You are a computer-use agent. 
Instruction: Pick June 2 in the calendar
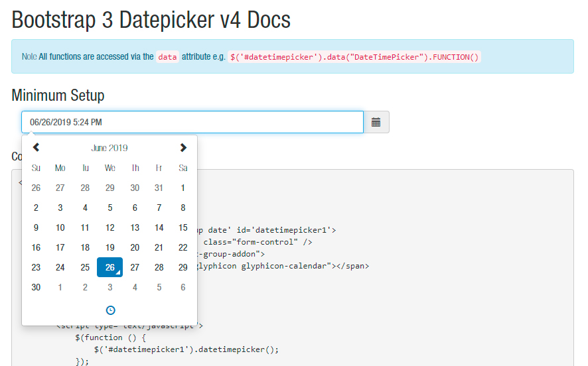36,208
